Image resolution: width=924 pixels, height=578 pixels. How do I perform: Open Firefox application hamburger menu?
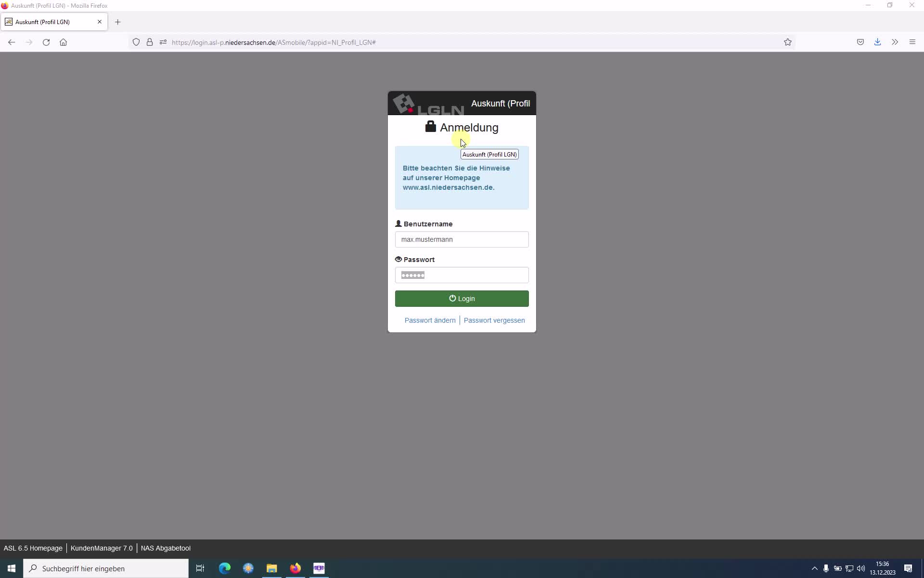tap(912, 42)
